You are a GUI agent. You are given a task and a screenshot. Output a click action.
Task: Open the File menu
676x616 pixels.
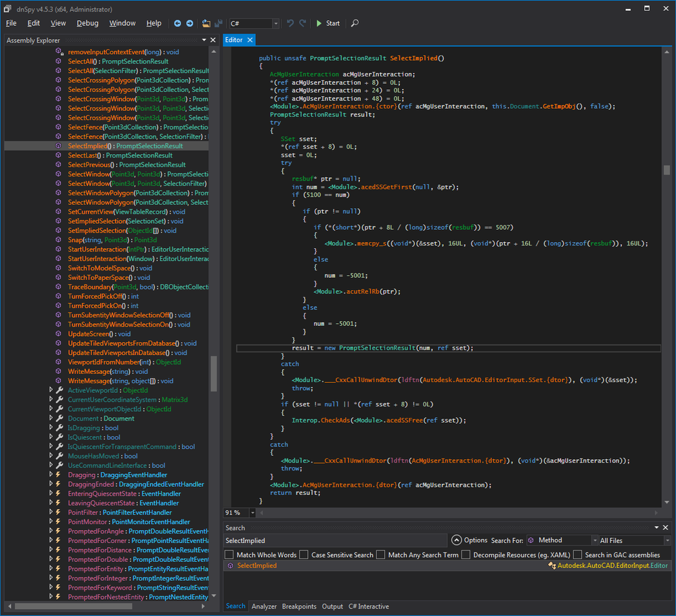[12, 23]
